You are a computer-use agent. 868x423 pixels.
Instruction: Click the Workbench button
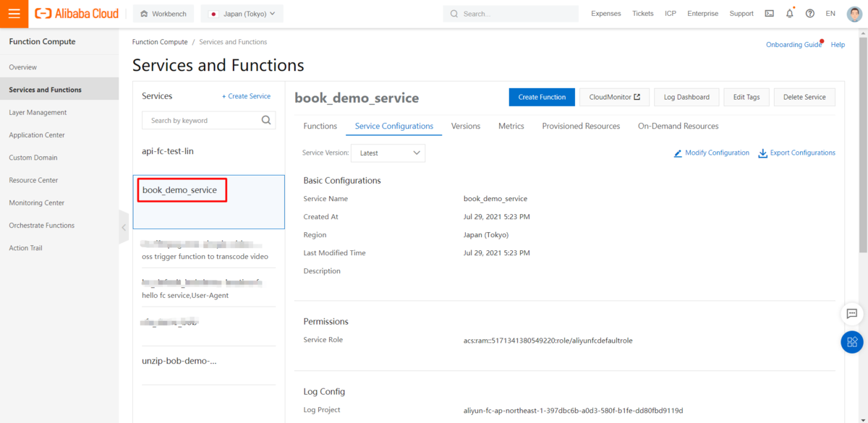(164, 14)
